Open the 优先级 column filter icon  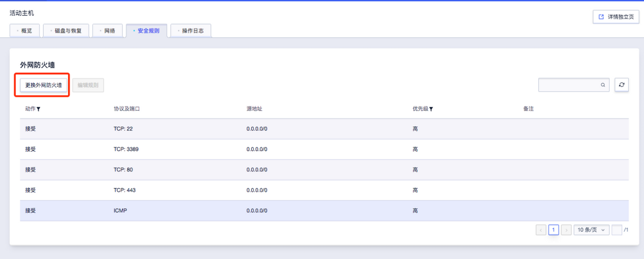431,109
